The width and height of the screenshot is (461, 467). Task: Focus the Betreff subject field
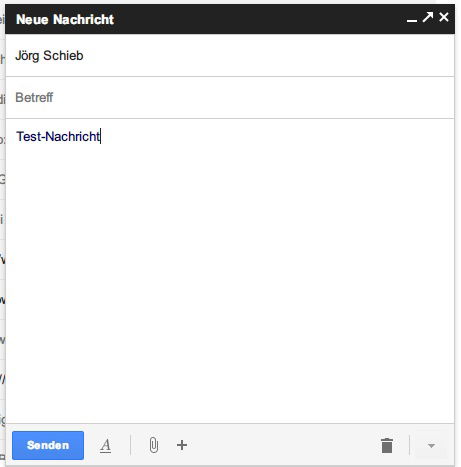(x=230, y=98)
